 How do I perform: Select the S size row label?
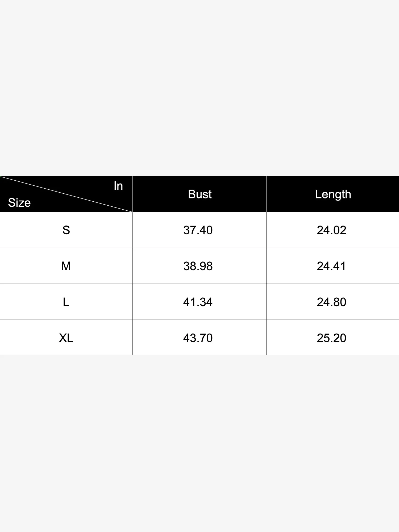[66, 230]
